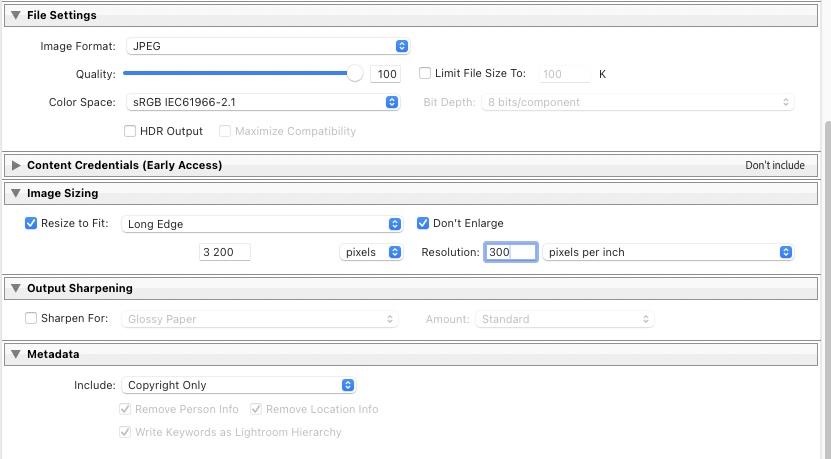Change the pixels unit dropdown

[370, 252]
